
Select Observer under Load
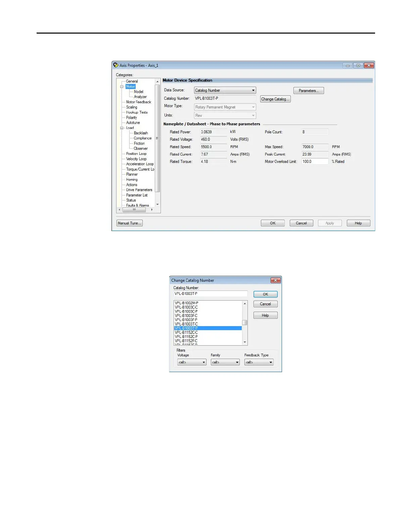click(140, 148)
